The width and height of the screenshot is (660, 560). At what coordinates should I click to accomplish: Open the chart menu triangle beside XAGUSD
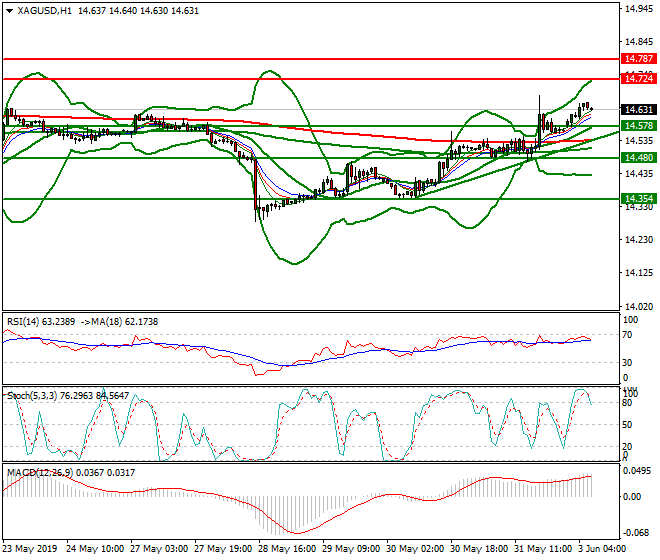[9, 11]
